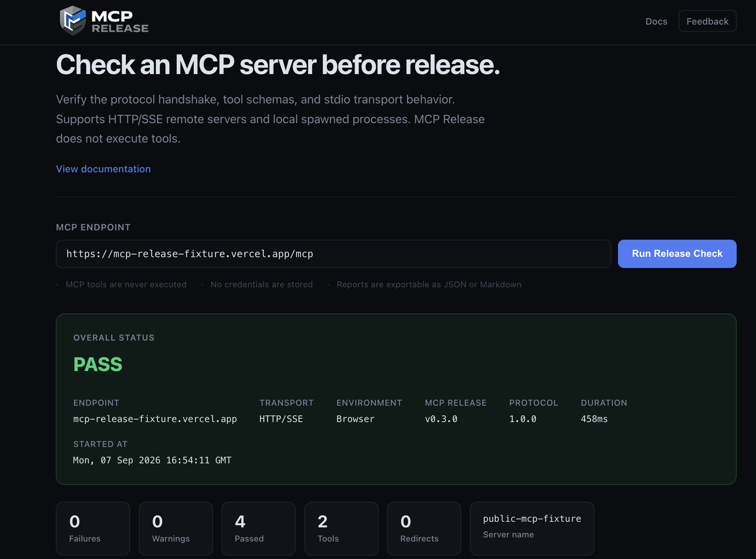
Task: Select the 2 Tools card
Action: point(342,528)
